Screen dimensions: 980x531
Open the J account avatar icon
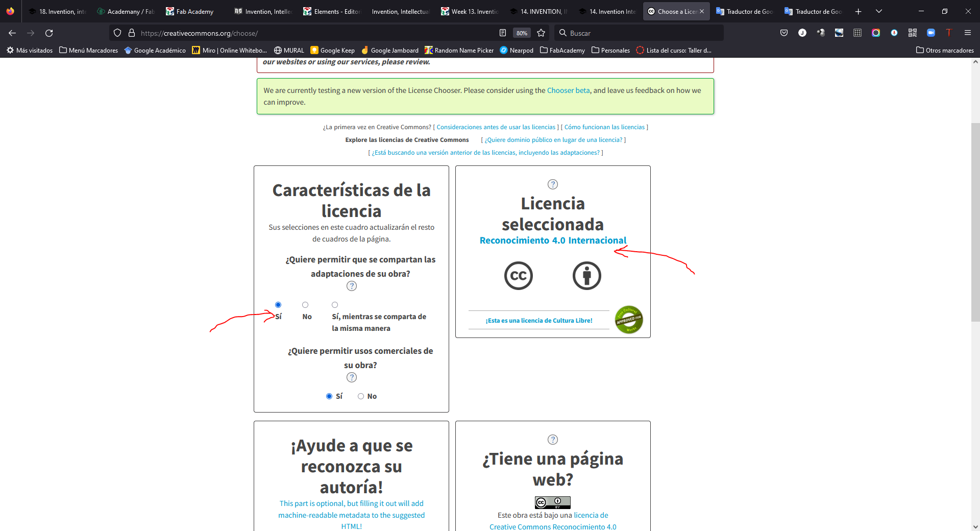click(802, 33)
